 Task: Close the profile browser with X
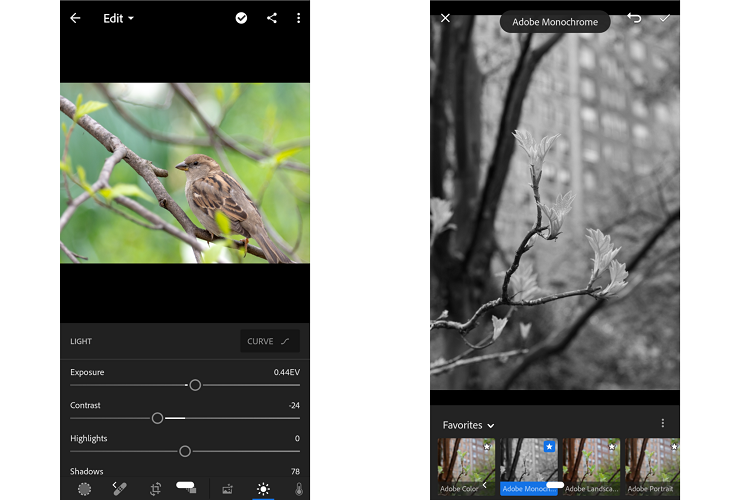click(x=445, y=18)
